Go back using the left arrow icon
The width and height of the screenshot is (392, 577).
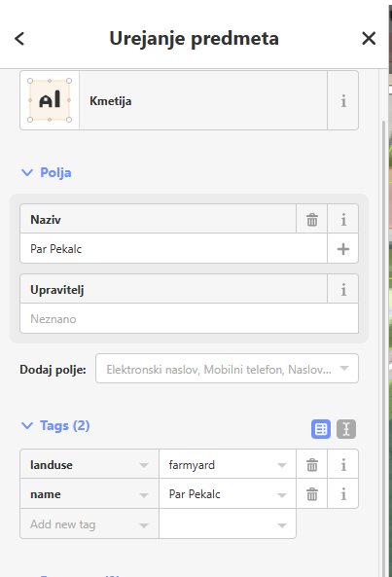(19, 39)
